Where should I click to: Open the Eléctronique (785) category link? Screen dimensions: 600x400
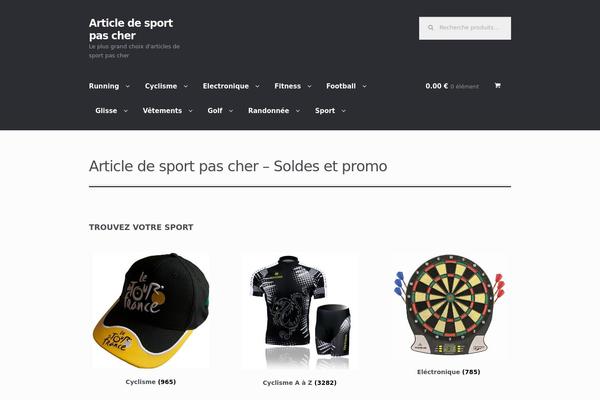(448, 372)
